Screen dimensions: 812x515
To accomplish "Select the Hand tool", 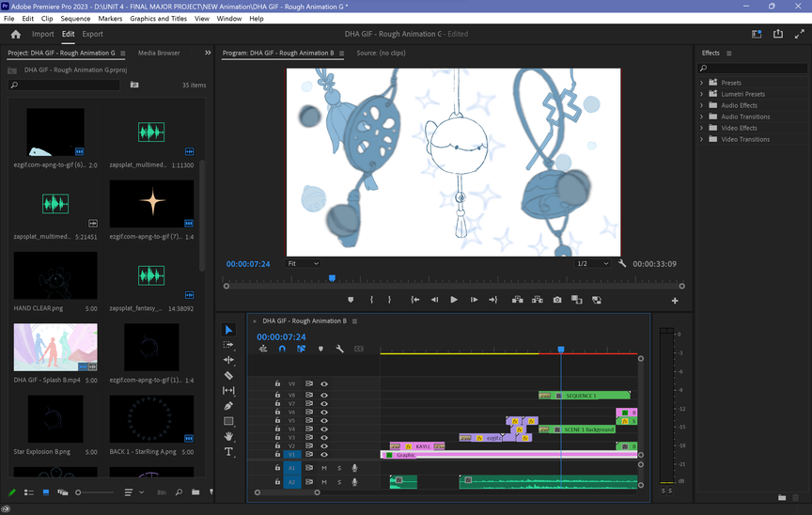I will 228,436.
